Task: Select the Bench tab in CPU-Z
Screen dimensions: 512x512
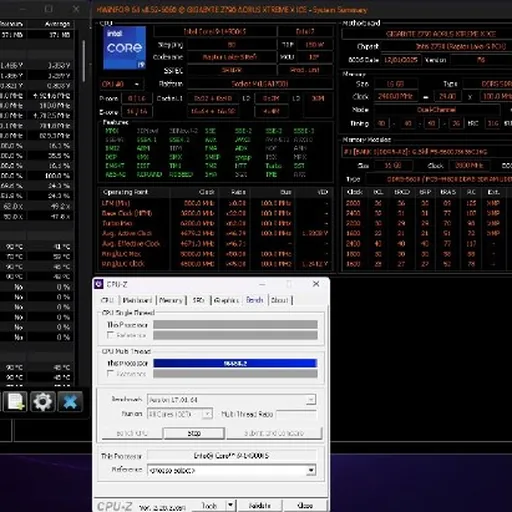Action: [x=255, y=300]
